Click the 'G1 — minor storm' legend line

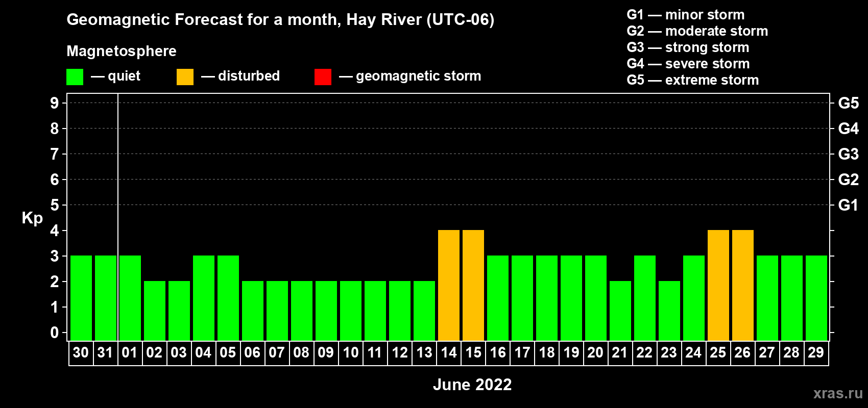(686, 15)
